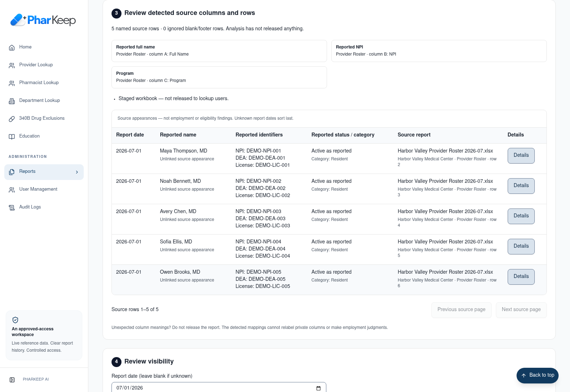This screenshot has width=570, height=392.
Task: Click the Back to top button
Action: coord(538,375)
